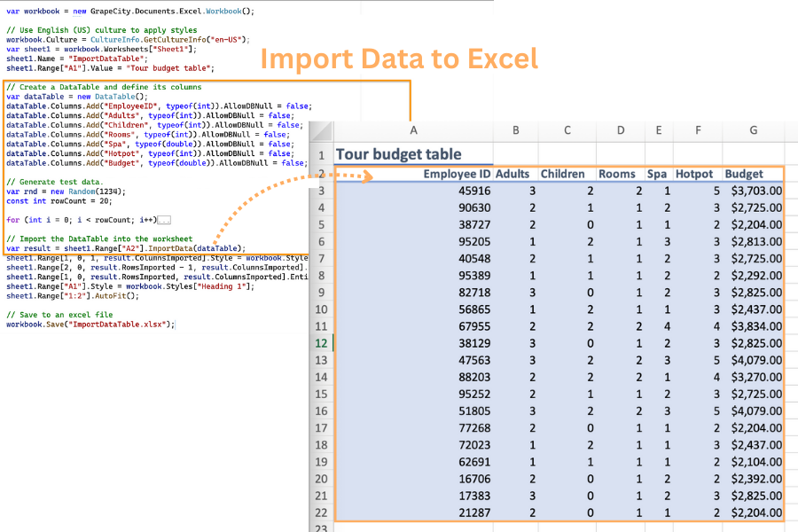Select the cell with employee ID 40548

point(413,259)
